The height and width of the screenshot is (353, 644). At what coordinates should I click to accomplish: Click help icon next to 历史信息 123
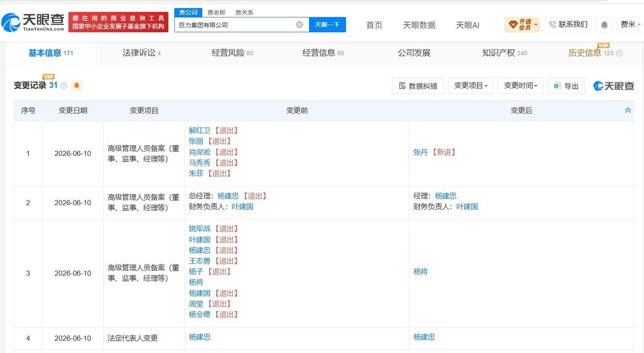click(619, 53)
